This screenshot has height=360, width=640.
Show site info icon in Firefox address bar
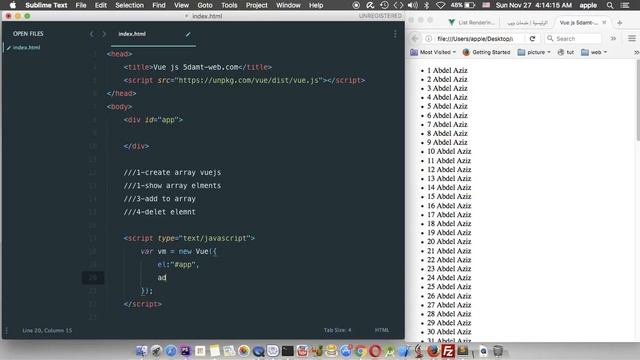(x=429, y=38)
